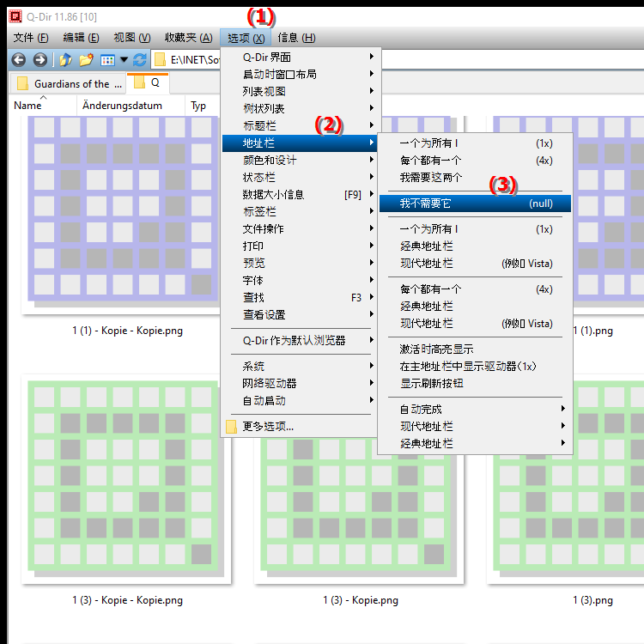Open the 文件 (F) menu
This screenshot has height=644, width=644.
tap(31, 38)
